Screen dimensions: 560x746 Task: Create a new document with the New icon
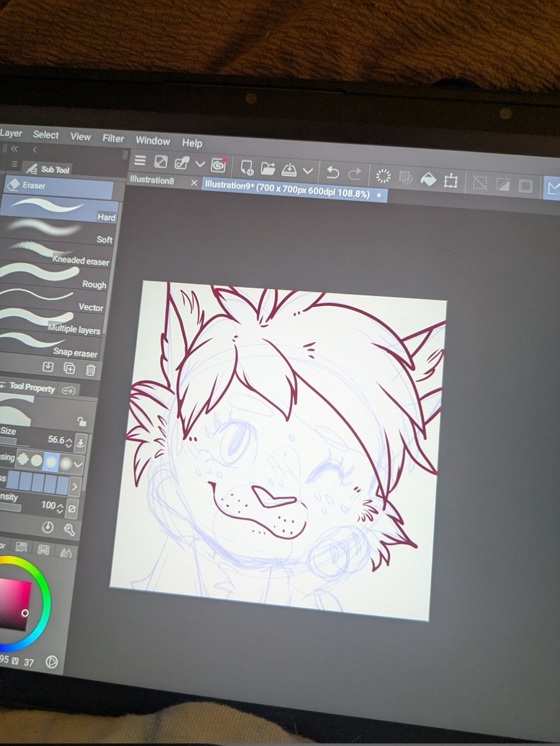(x=247, y=167)
